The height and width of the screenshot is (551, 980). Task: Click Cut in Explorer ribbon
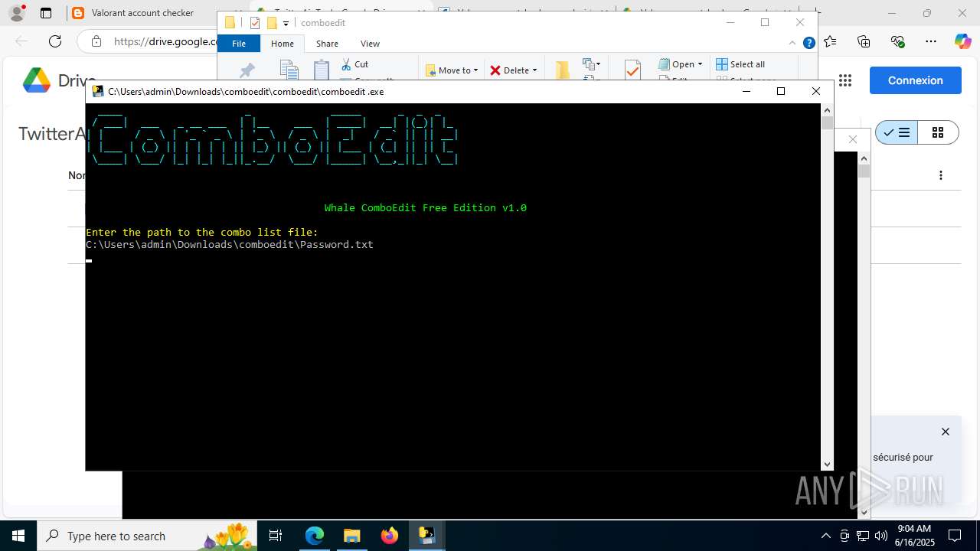point(354,64)
